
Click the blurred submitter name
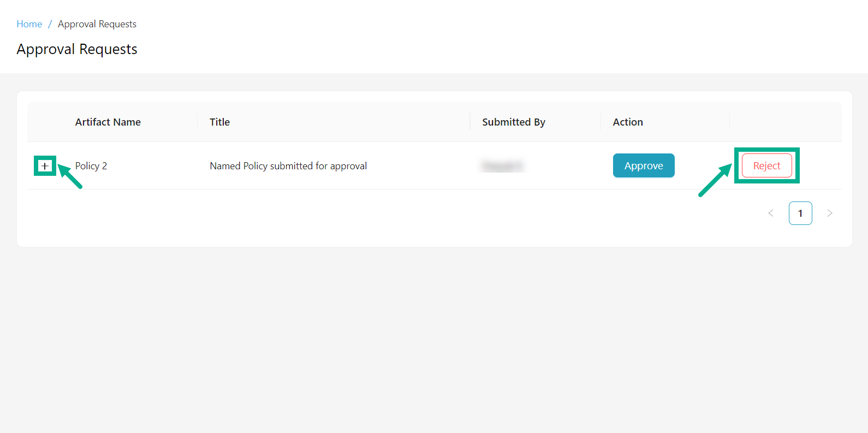click(502, 165)
